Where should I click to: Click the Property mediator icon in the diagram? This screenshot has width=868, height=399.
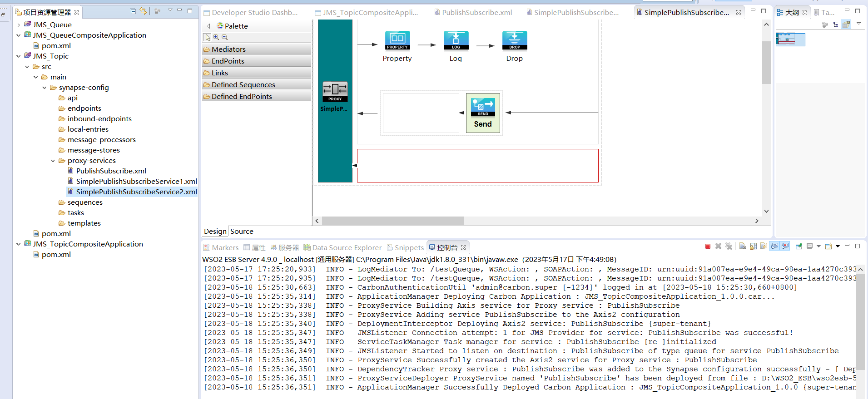pos(397,40)
